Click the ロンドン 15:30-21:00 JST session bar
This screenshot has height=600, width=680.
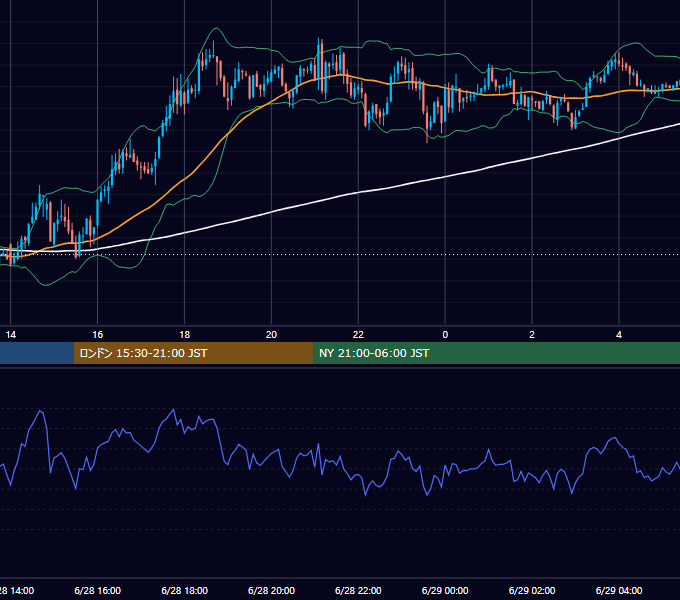pyautogui.click(x=193, y=353)
